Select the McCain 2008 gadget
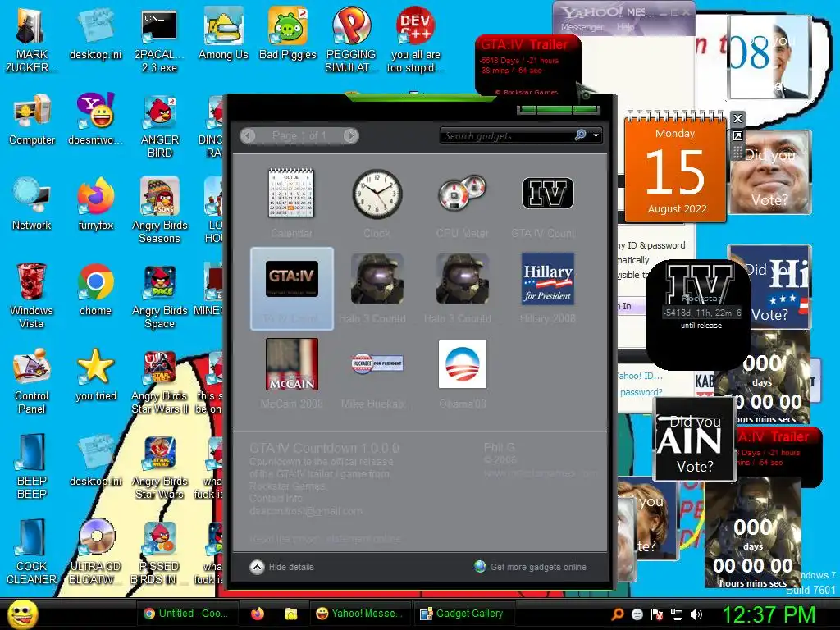This screenshot has height=630, width=840. pyautogui.click(x=291, y=373)
